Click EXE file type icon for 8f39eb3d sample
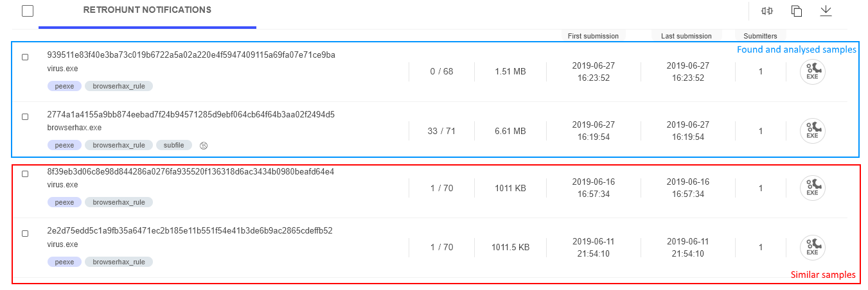The width and height of the screenshot is (868, 290). tap(812, 188)
